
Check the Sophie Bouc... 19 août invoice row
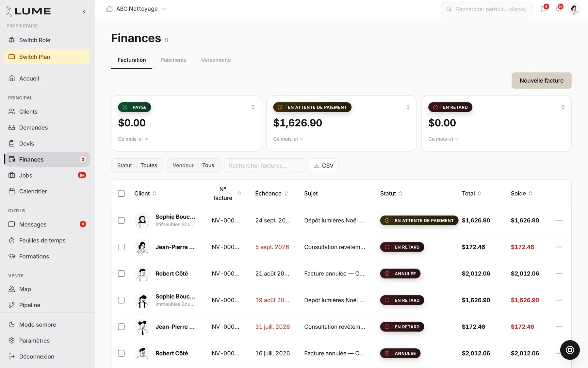click(121, 300)
